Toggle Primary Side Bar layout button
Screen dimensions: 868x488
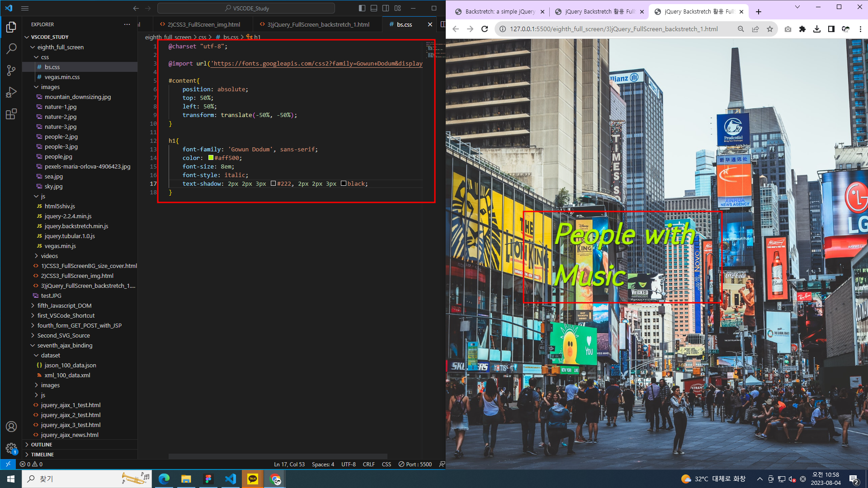point(362,8)
